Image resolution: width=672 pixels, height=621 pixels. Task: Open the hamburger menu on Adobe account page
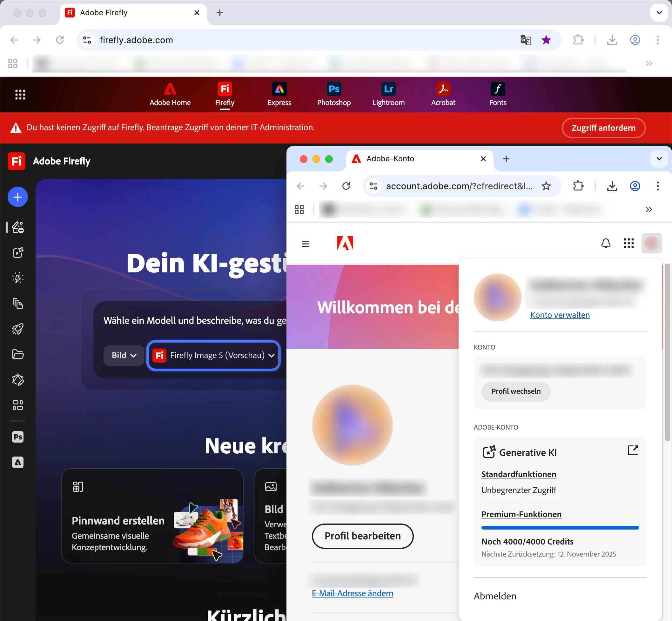point(305,244)
